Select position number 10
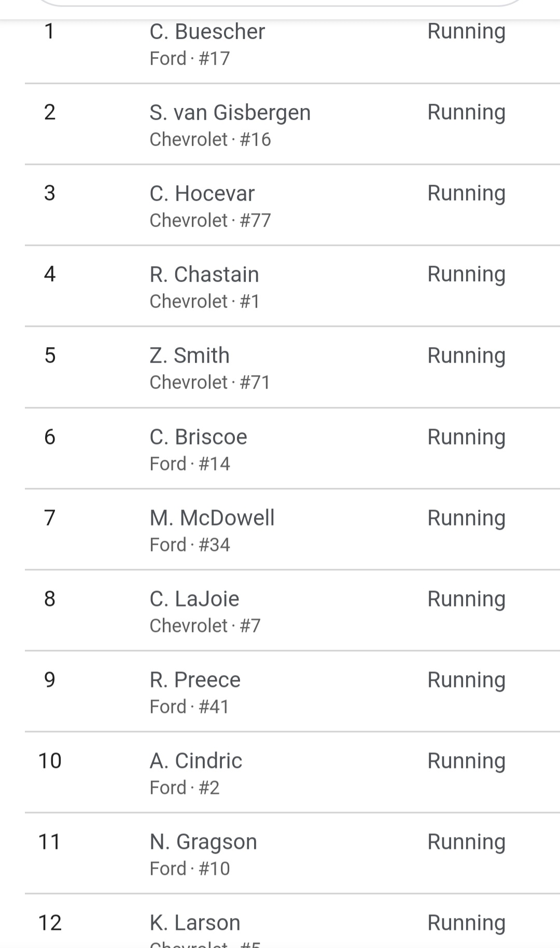This screenshot has height=948, width=560. click(x=50, y=761)
